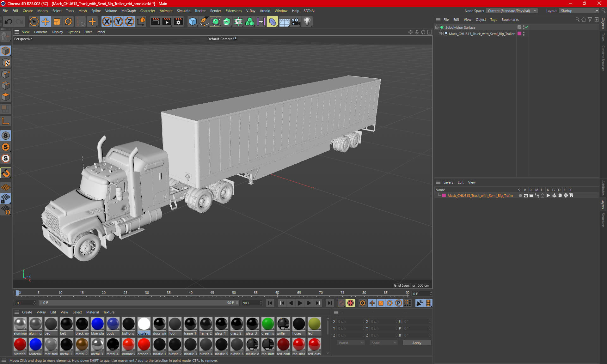Select the Scale tool icon
607x364 pixels.
point(57,21)
